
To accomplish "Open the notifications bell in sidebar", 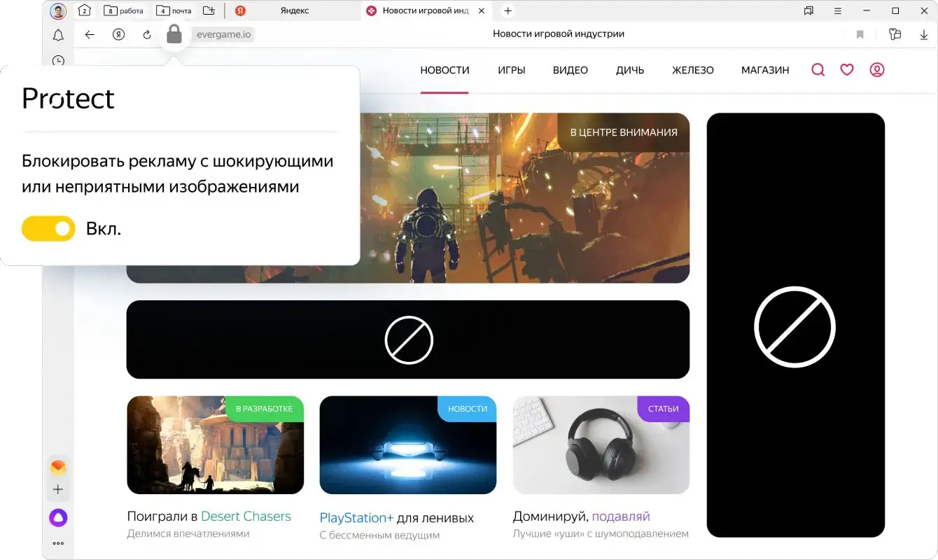I will point(58,35).
